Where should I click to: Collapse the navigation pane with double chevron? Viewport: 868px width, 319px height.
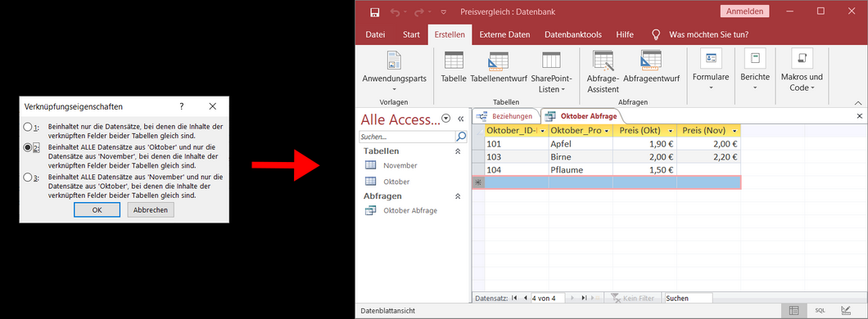(460, 119)
